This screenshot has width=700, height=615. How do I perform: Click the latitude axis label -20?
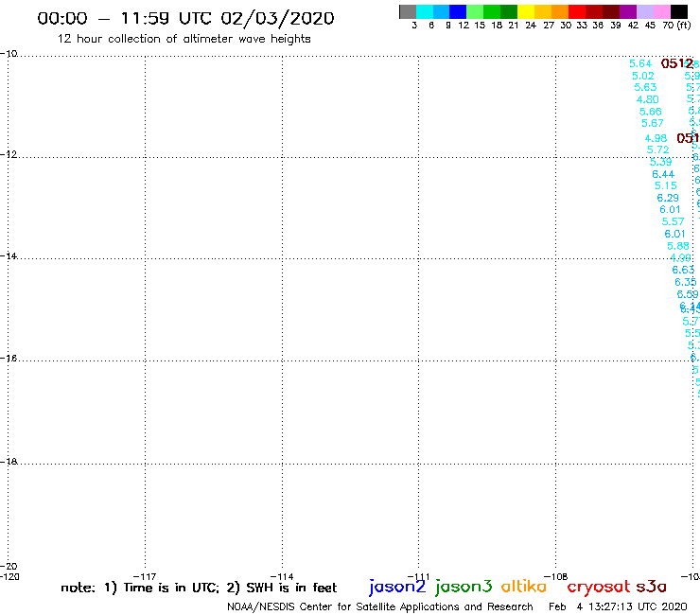click(x=9, y=567)
